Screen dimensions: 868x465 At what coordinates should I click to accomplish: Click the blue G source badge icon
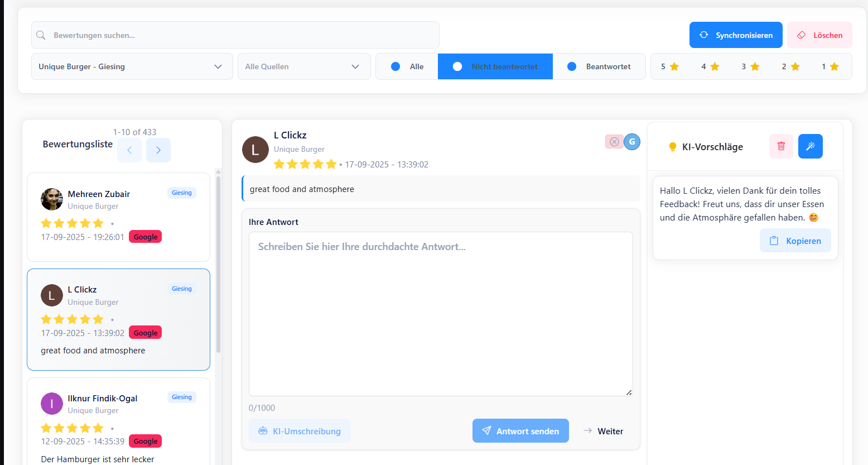(x=632, y=142)
